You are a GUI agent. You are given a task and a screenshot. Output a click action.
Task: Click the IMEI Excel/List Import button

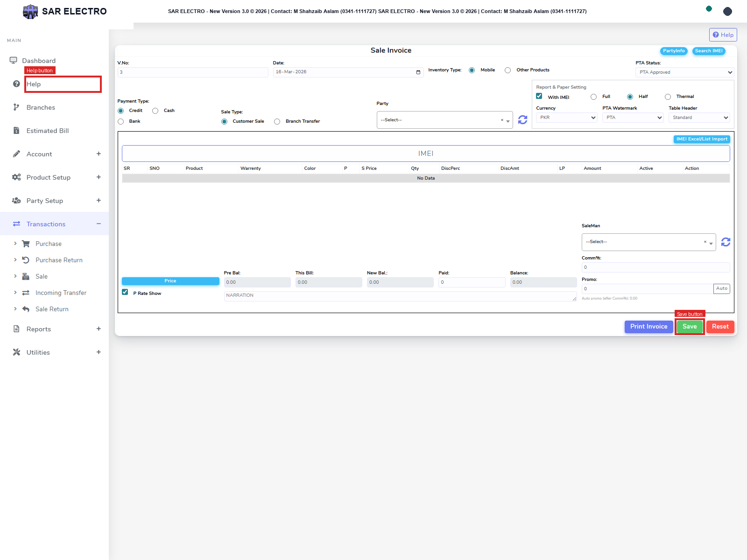click(702, 139)
